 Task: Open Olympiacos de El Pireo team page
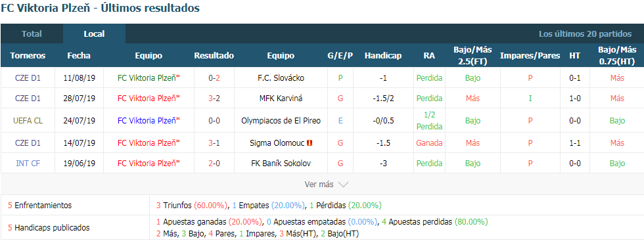pos(281,120)
